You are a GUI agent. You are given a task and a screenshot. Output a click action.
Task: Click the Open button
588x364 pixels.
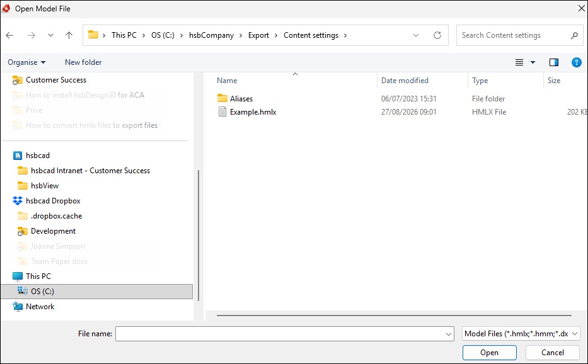coord(490,353)
